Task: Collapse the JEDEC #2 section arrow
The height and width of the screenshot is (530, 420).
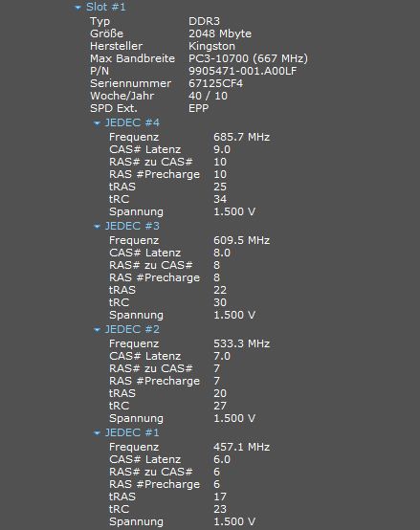Action: [x=97, y=330]
